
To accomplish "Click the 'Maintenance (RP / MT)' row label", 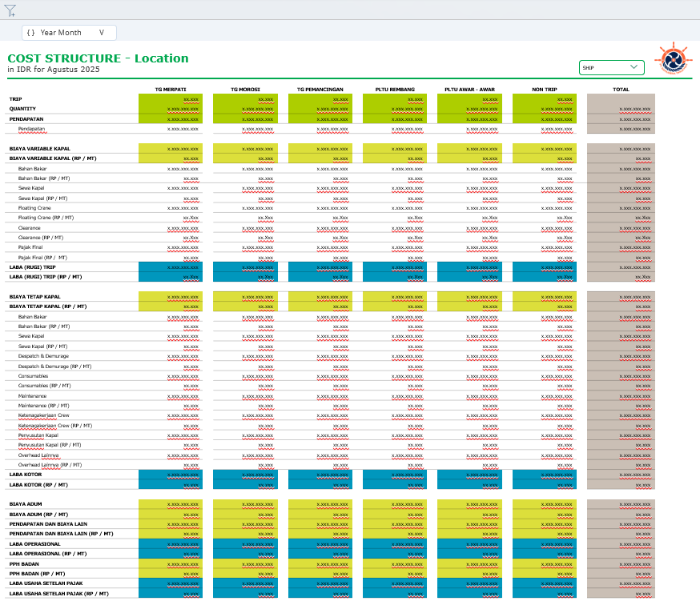I will click(43, 406).
